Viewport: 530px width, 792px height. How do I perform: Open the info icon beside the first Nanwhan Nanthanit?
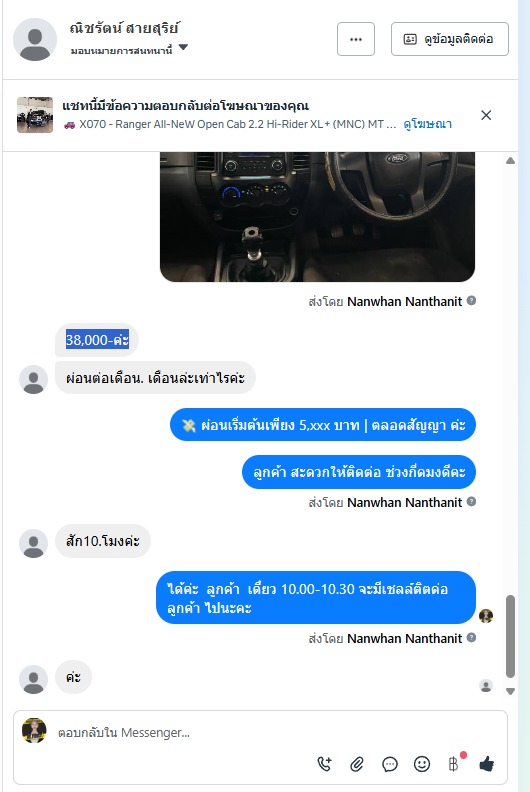click(x=471, y=301)
